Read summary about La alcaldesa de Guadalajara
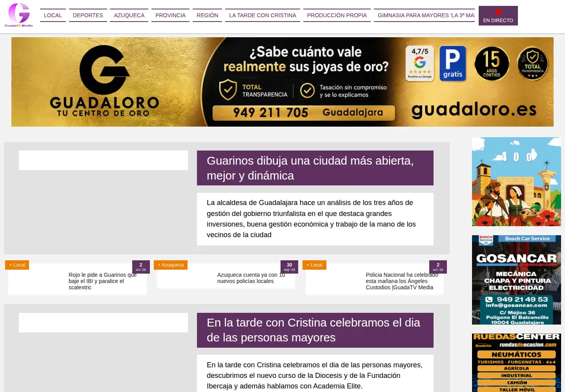565x392 pixels. [315, 219]
